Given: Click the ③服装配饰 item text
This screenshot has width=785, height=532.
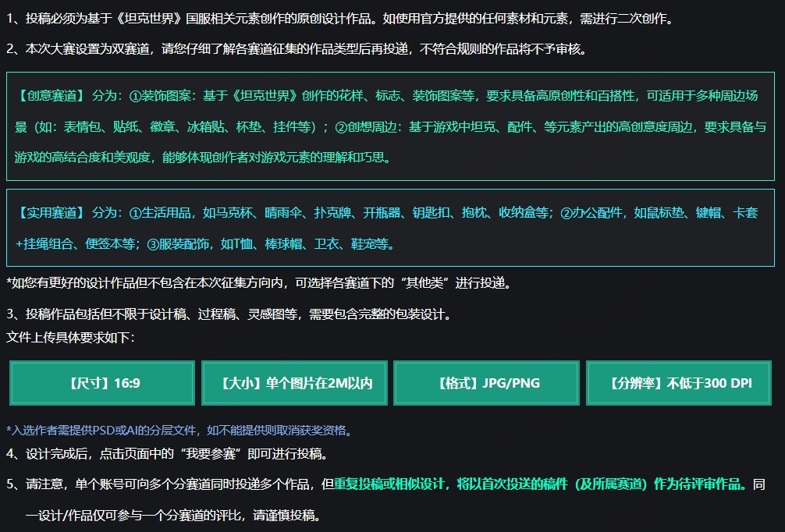Looking at the screenshot, I should click(178, 244).
